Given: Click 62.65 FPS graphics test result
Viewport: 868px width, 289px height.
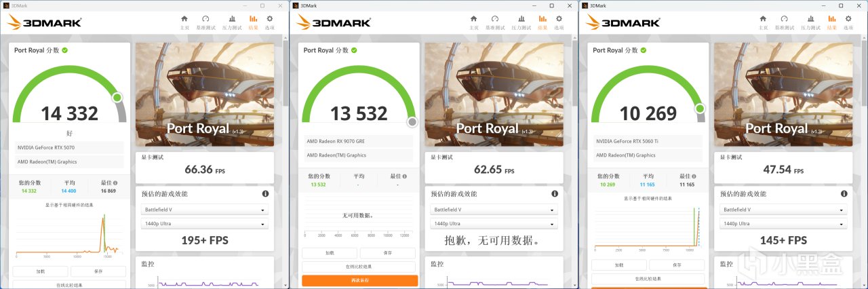Looking at the screenshot, I should (x=494, y=170).
